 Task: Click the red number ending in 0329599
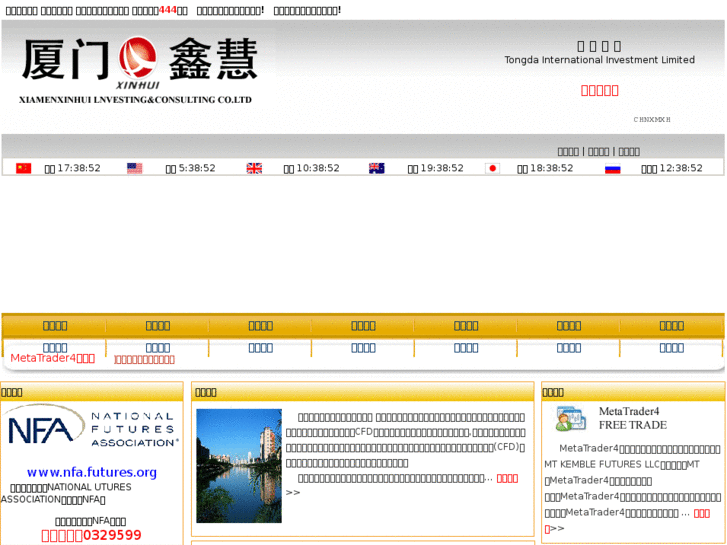pos(91,535)
